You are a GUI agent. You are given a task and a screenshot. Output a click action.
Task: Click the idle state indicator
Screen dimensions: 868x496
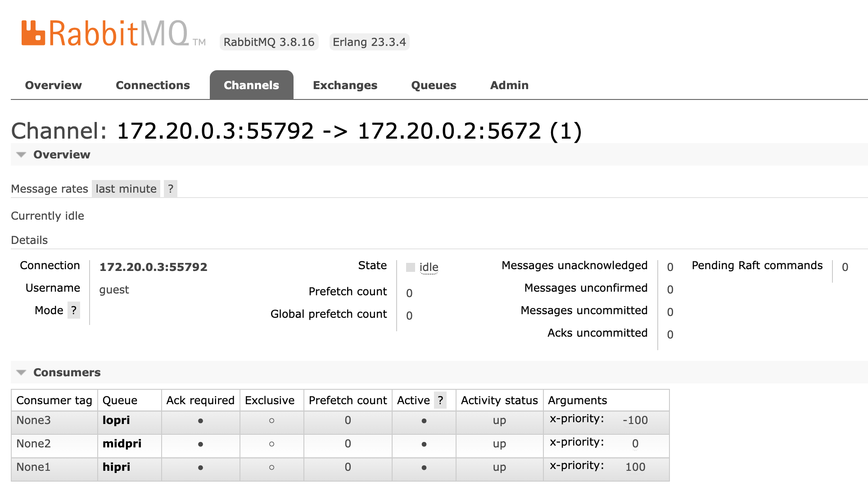pos(428,267)
